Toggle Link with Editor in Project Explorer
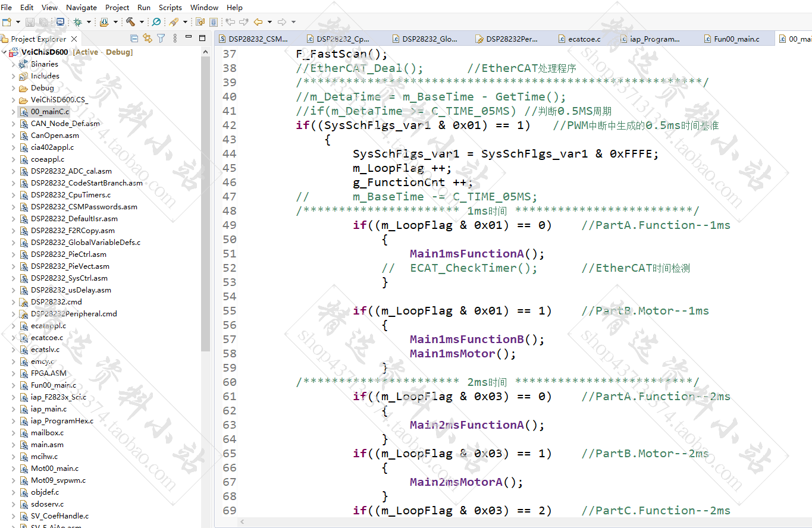 tap(146, 39)
